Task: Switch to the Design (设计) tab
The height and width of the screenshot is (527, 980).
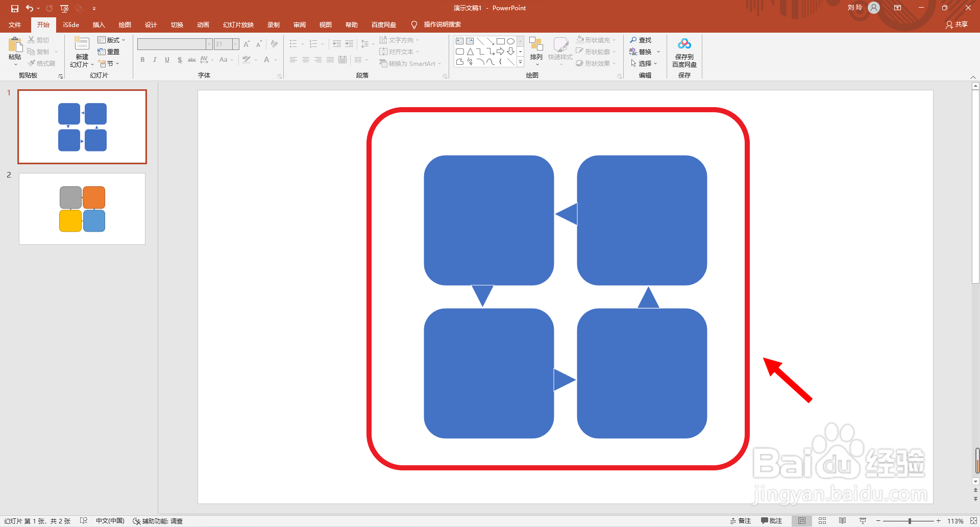Action: [x=151, y=24]
